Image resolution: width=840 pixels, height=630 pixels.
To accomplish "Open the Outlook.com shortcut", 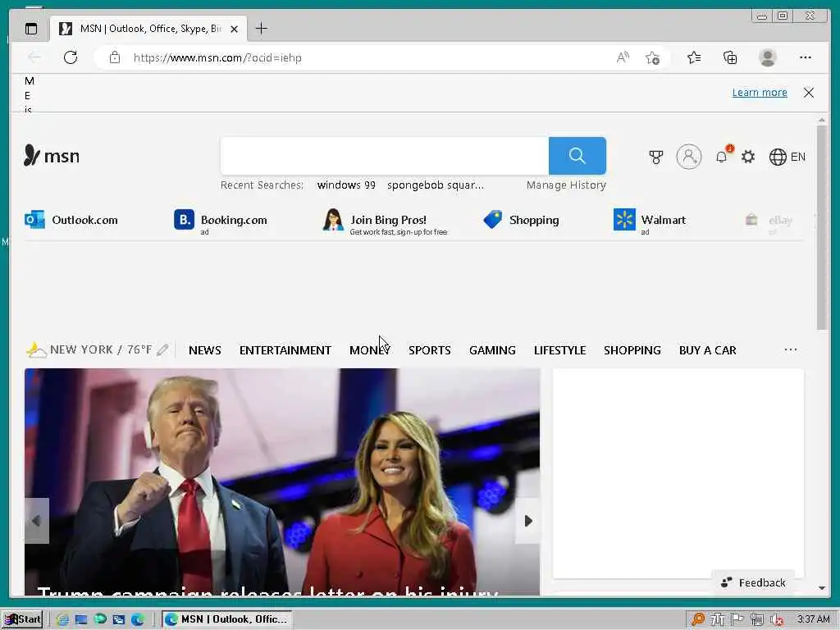I will pyautogui.click(x=71, y=220).
